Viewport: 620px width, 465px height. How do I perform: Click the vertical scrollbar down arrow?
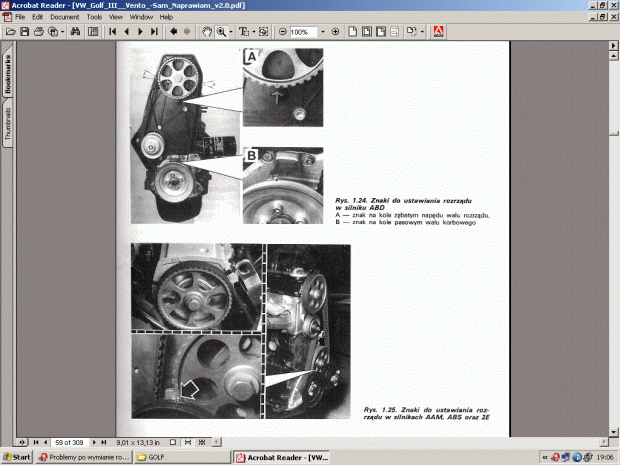(x=613, y=432)
